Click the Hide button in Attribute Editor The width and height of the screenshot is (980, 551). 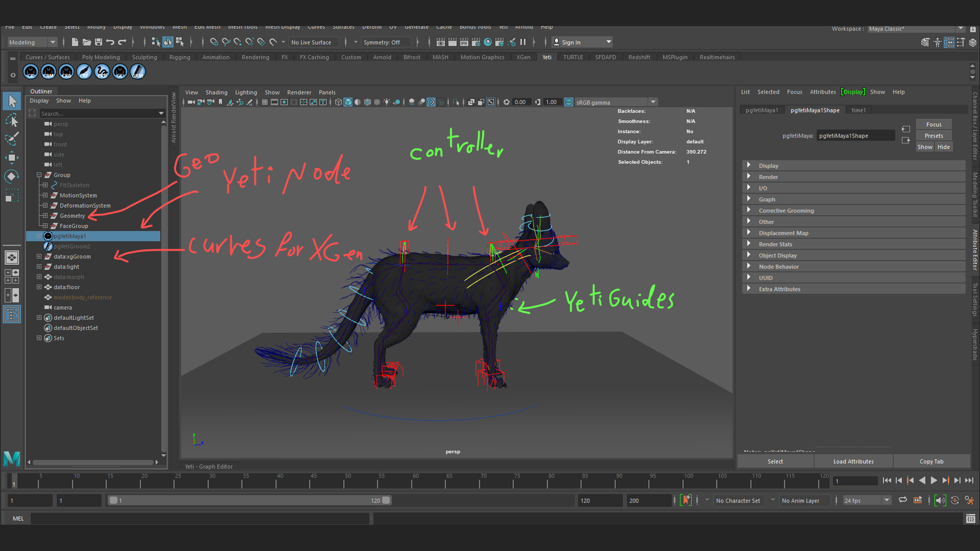click(x=943, y=147)
